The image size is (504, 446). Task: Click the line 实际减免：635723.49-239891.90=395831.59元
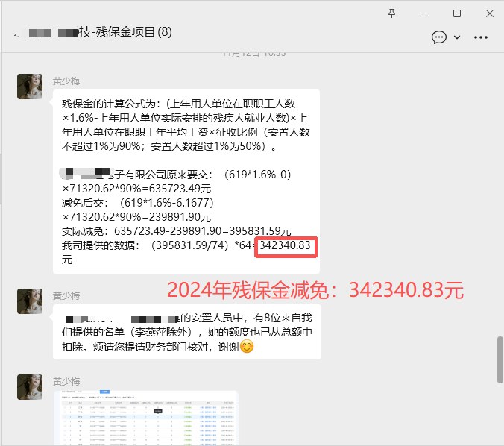pyautogui.click(x=177, y=231)
